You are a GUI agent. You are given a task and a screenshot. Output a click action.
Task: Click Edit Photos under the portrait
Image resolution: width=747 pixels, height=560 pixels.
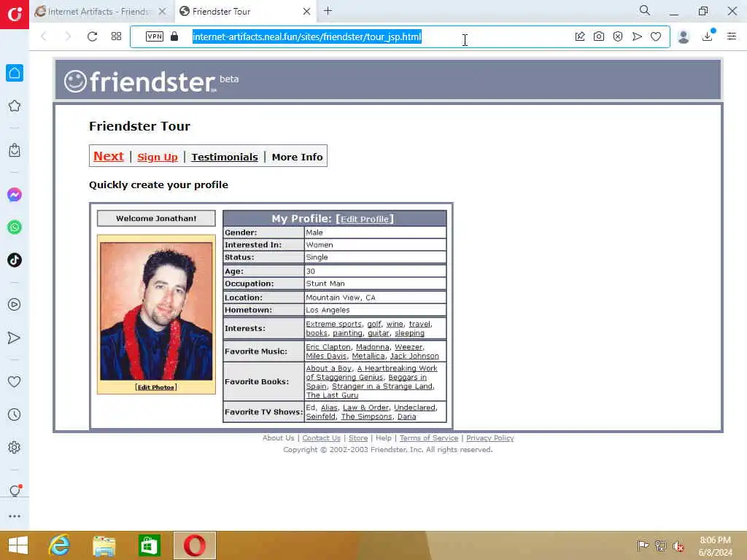(156, 387)
